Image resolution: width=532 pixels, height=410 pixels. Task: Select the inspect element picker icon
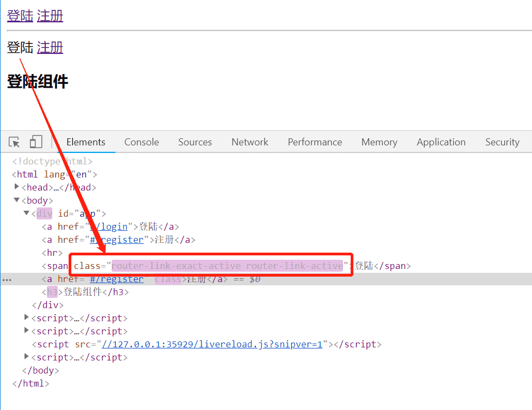pyautogui.click(x=14, y=142)
